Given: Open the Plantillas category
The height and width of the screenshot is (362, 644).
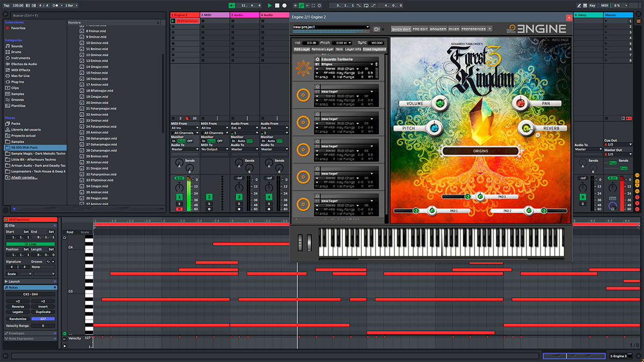Looking at the screenshot, I should [18, 106].
